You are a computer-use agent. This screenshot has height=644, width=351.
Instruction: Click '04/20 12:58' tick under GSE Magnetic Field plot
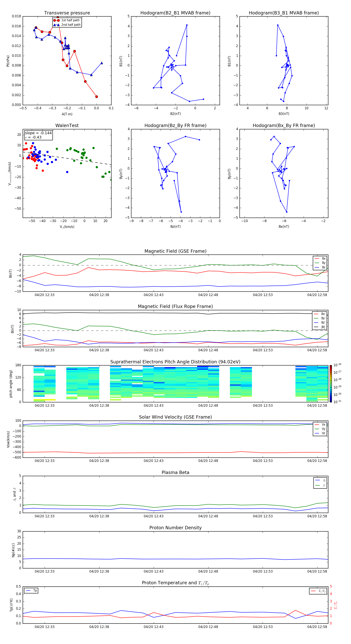(x=317, y=295)
